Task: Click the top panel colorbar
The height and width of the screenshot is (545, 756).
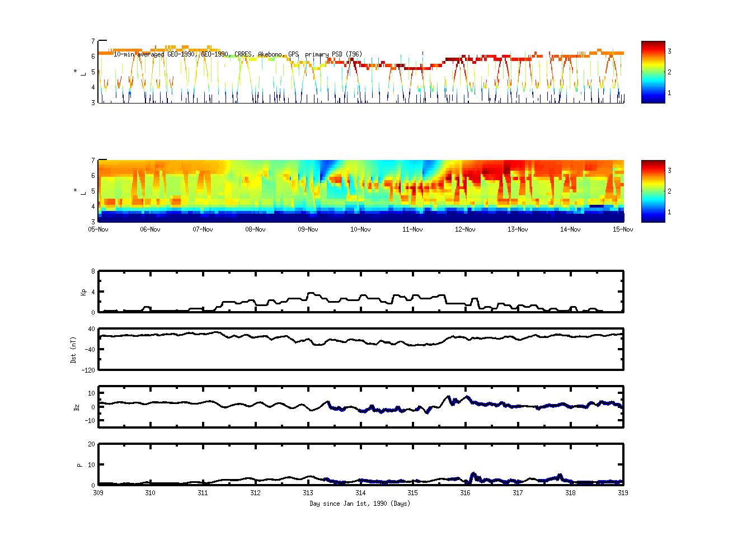Action: [x=652, y=72]
